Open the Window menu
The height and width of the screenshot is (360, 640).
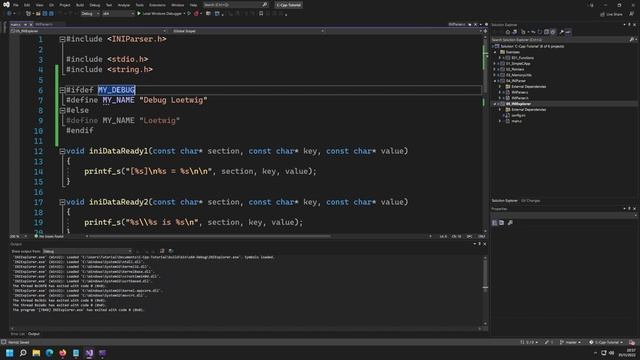click(178, 5)
